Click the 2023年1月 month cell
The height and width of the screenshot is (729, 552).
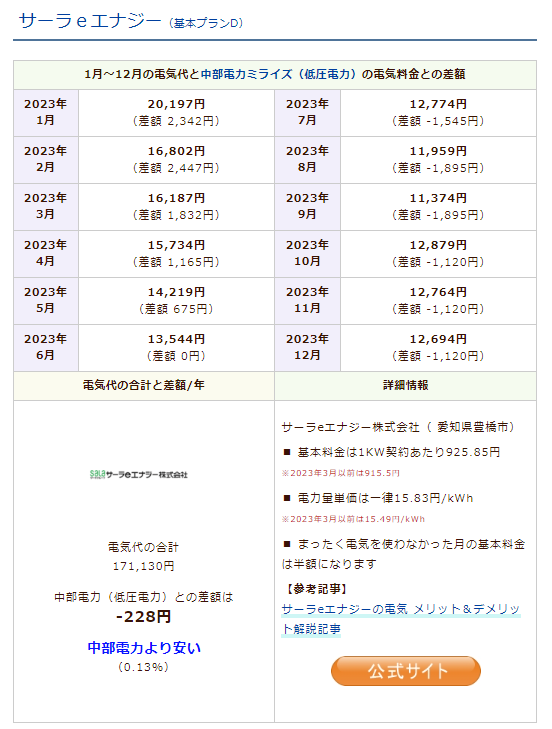pyautogui.click(x=46, y=112)
